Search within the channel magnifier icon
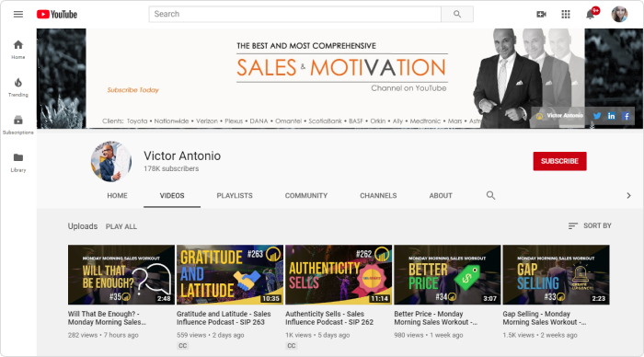The width and height of the screenshot is (644, 357). (490, 196)
